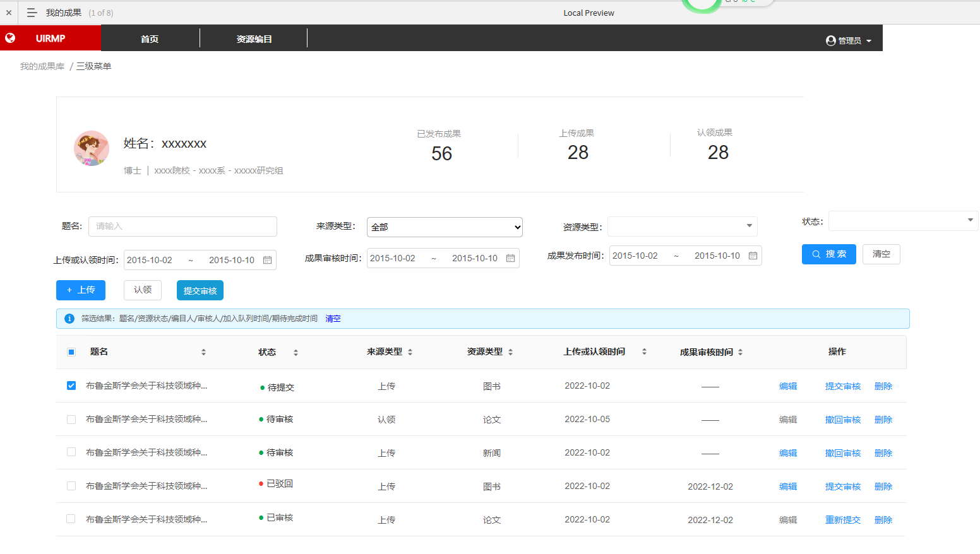Click start date of 成果发布时间
This screenshot has width=980, height=554.
pos(635,256)
